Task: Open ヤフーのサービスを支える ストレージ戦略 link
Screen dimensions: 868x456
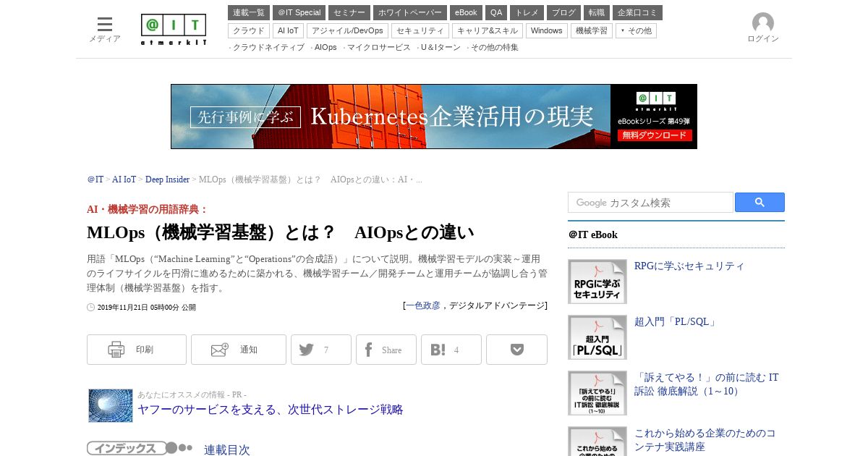Action: click(270, 410)
